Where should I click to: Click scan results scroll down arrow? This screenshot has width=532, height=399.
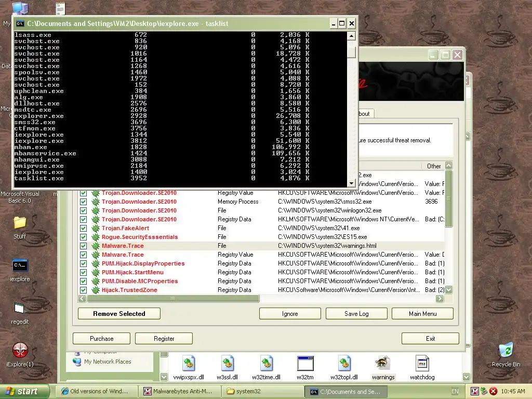coord(448,290)
